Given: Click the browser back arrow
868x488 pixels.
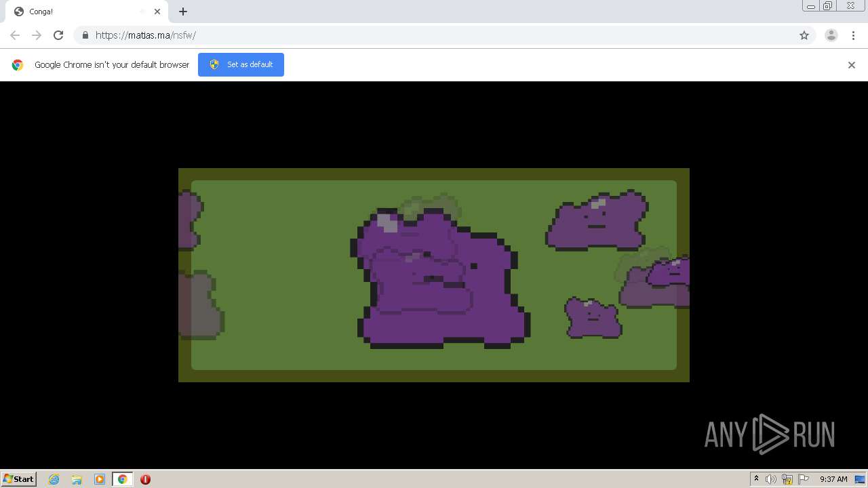Looking at the screenshot, I should [15, 35].
